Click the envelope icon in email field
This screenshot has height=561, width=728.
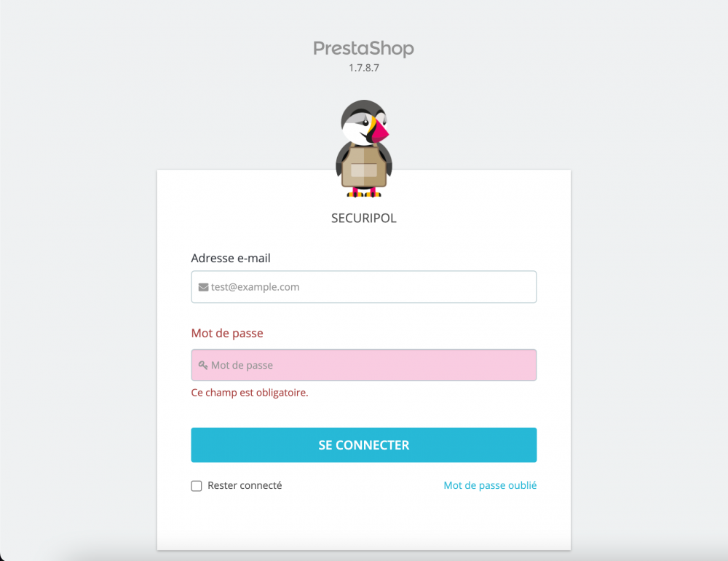(x=203, y=287)
